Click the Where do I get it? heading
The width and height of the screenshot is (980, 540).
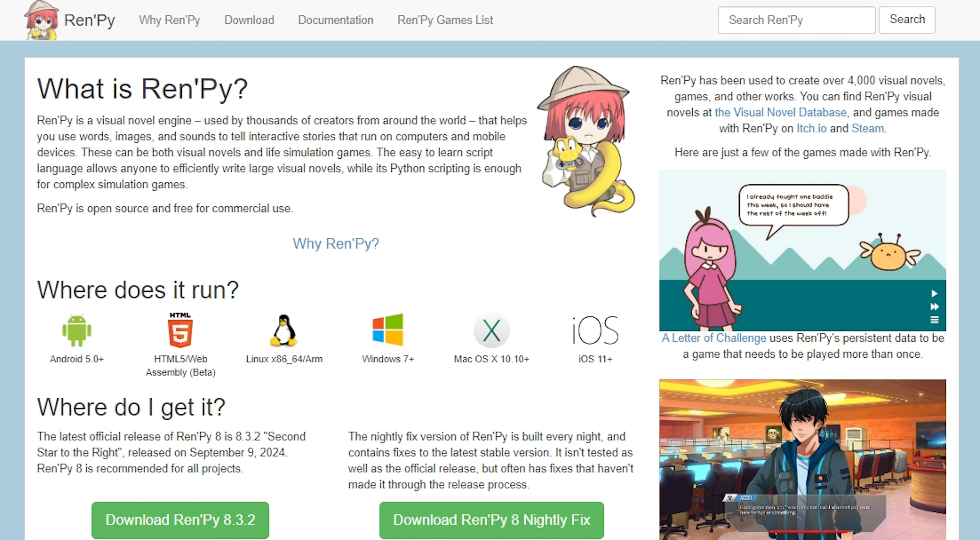pos(131,407)
